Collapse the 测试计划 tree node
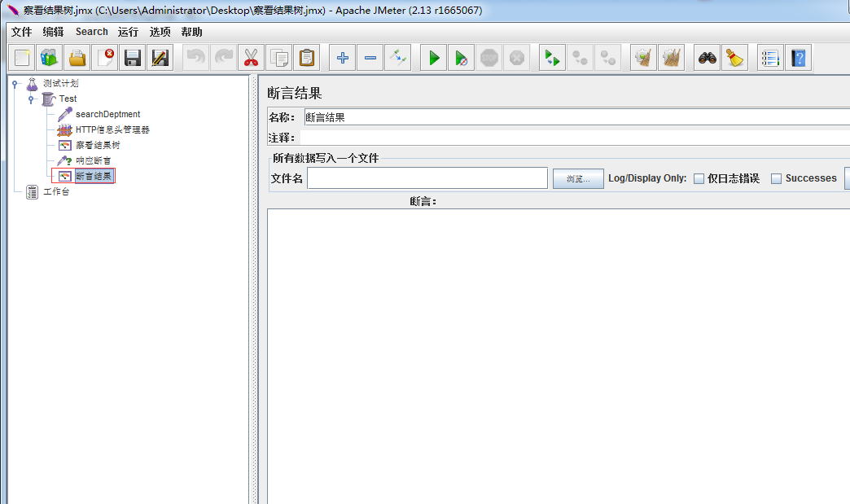The height and width of the screenshot is (504, 850). pos(15,84)
